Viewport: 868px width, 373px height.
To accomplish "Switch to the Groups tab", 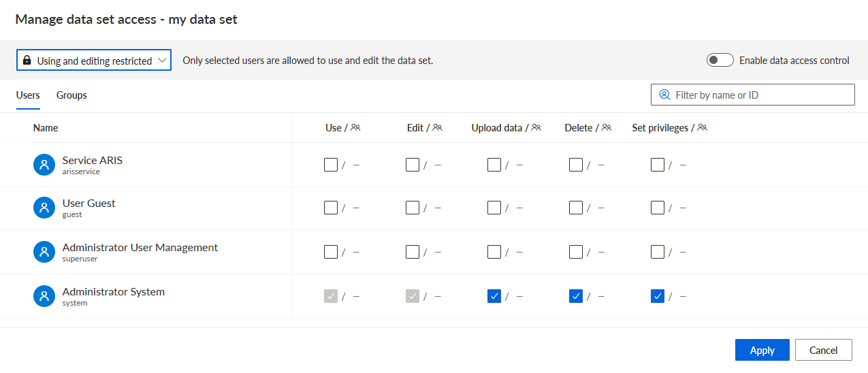I will pos(71,95).
